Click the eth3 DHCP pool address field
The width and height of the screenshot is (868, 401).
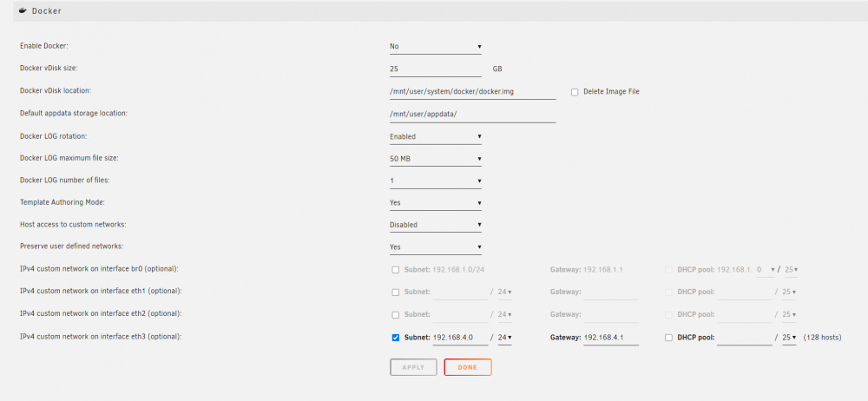click(744, 338)
